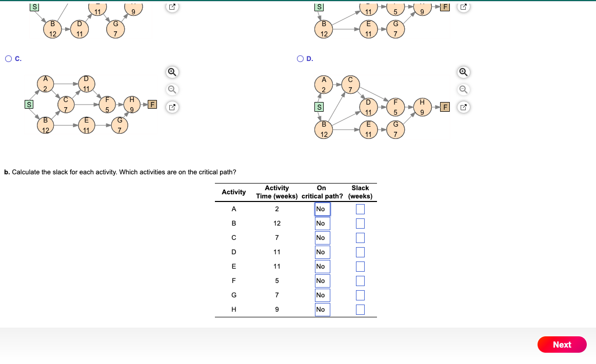
Task: Click the zoom-out icon for diagram C
Action: (x=172, y=89)
